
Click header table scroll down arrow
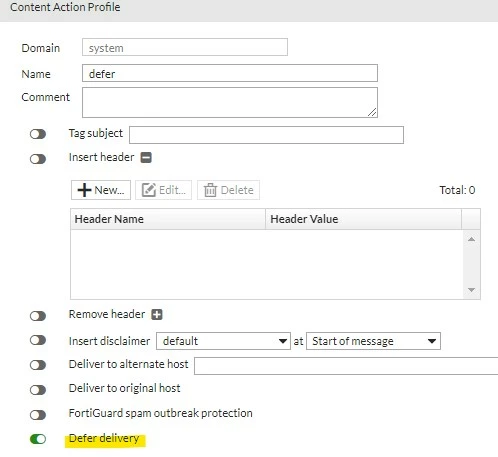pos(471,290)
